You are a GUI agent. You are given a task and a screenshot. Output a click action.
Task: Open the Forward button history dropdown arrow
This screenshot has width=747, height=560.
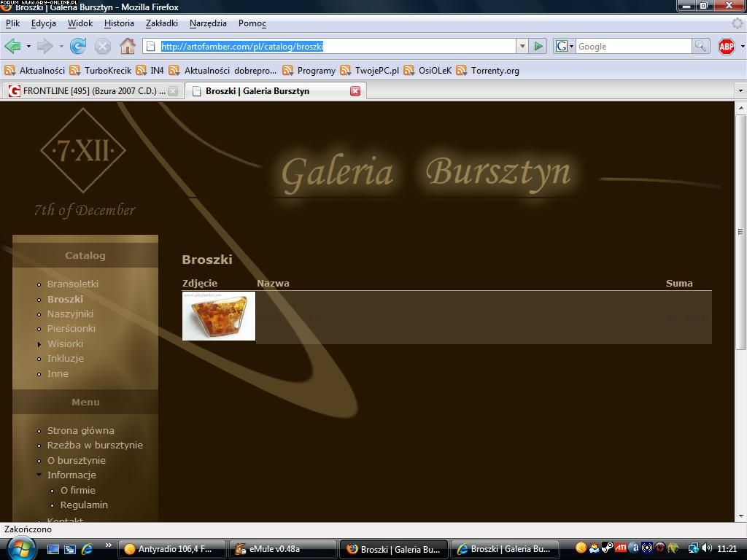coord(61,46)
